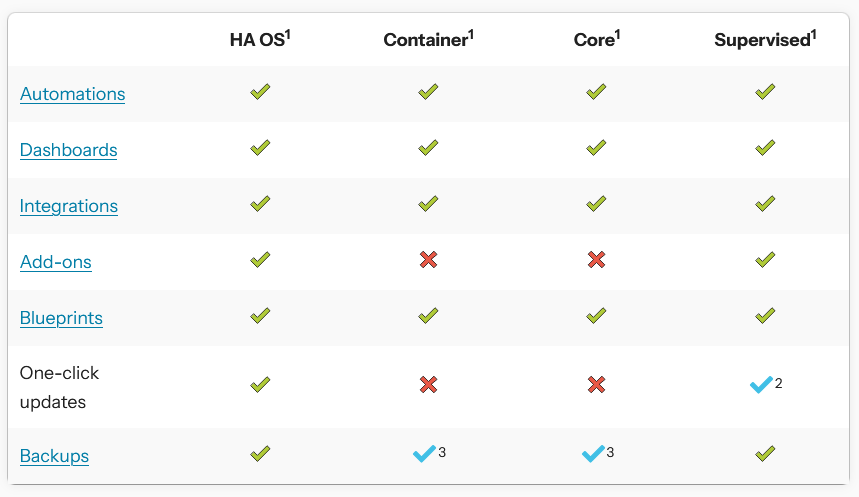This screenshot has width=859, height=497.
Task: Click the Container column header
Action: [428, 39]
